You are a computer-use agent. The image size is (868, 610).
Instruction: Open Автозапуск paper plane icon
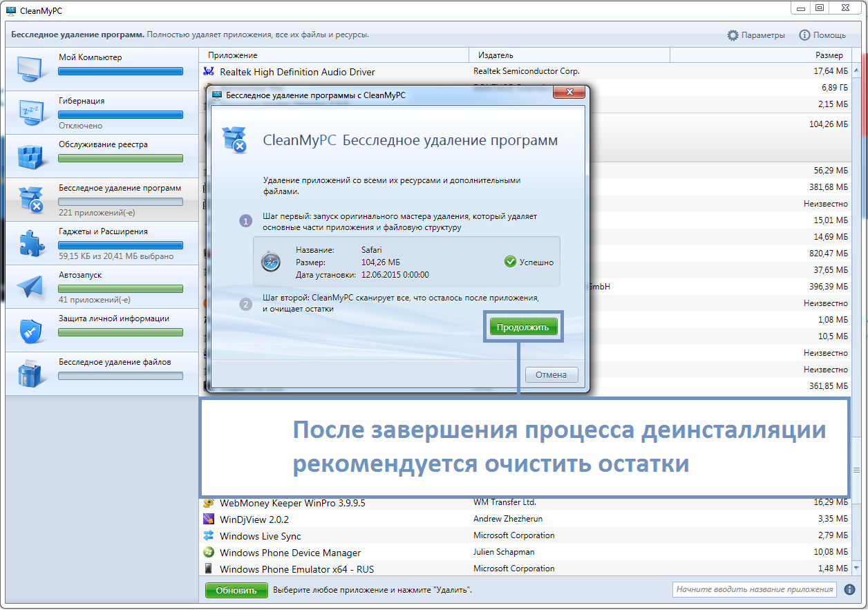click(x=30, y=287)
